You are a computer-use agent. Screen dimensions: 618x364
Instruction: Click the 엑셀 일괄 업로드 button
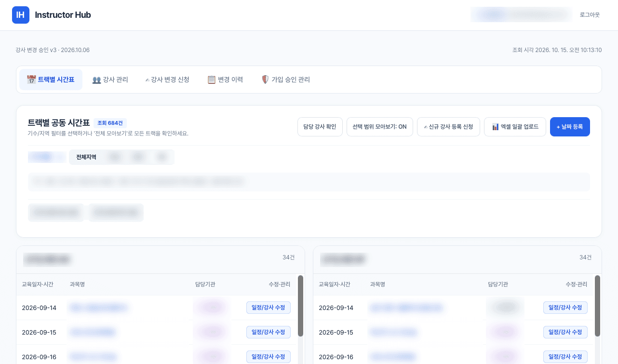[x=515, y=127]
